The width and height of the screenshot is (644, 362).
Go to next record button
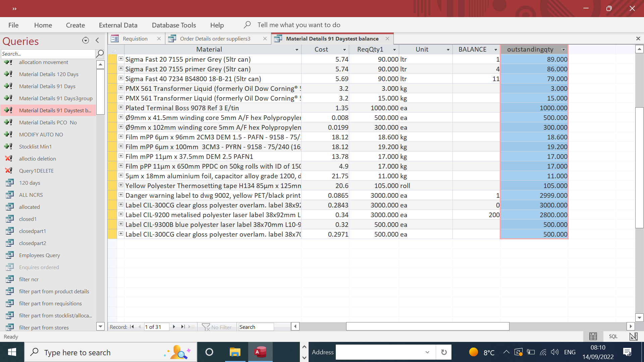click(x=174, y=327)
